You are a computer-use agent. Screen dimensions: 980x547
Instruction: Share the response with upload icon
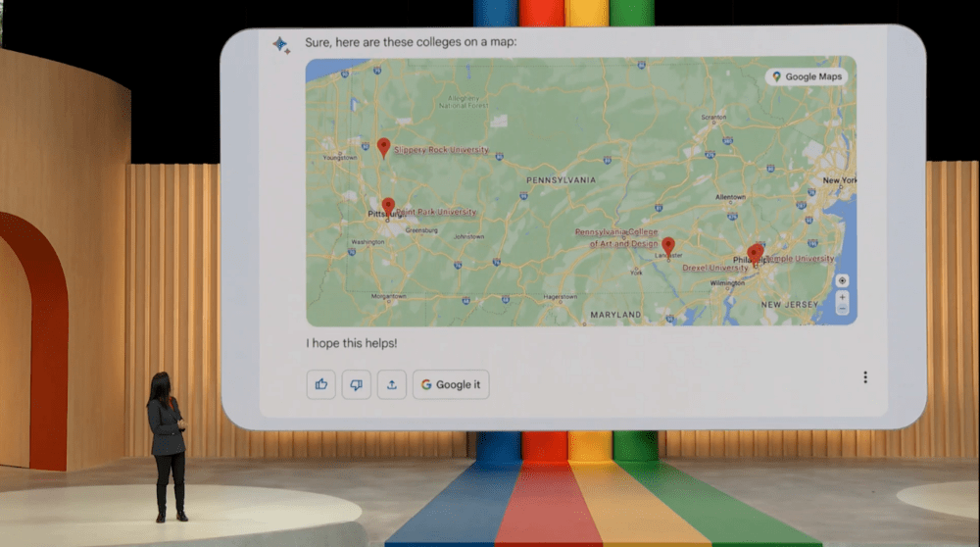(x=392, y=384)
